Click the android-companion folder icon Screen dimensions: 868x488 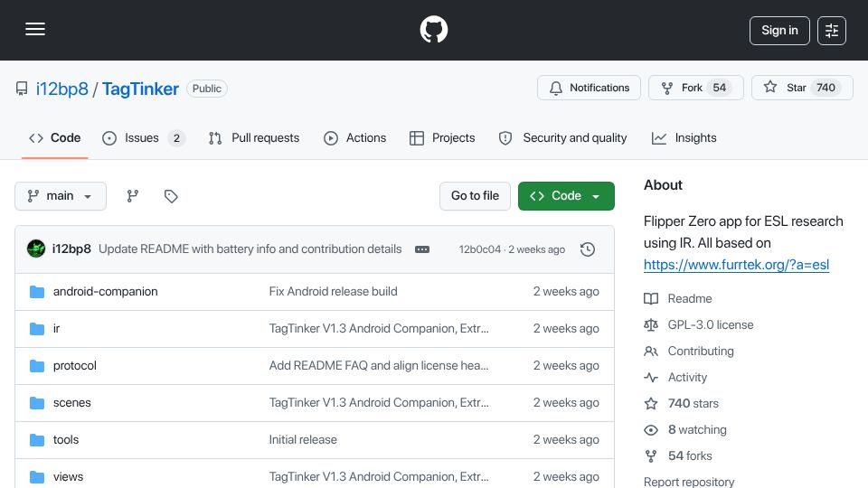(37, 292)
